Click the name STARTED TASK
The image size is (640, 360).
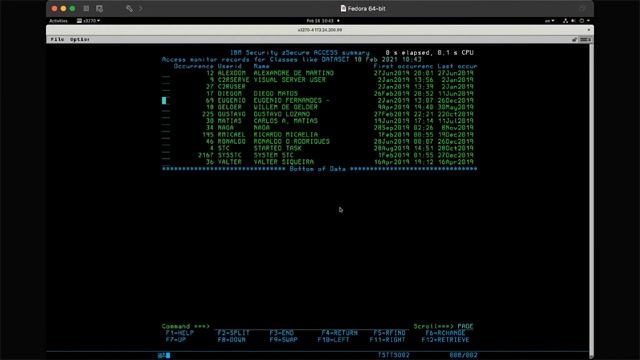coord(278,148)
